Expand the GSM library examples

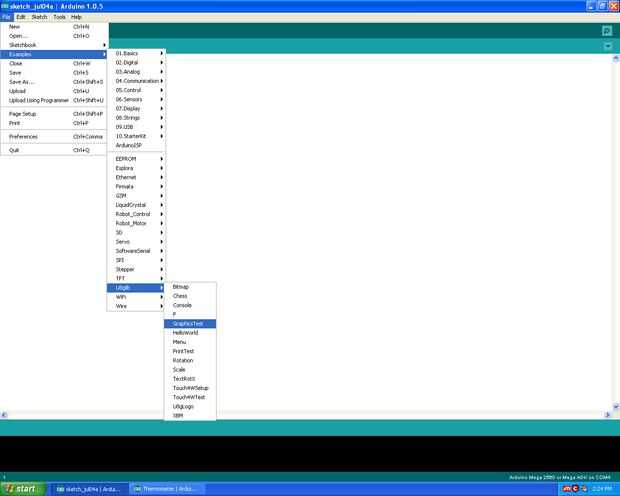click(136, 196)
